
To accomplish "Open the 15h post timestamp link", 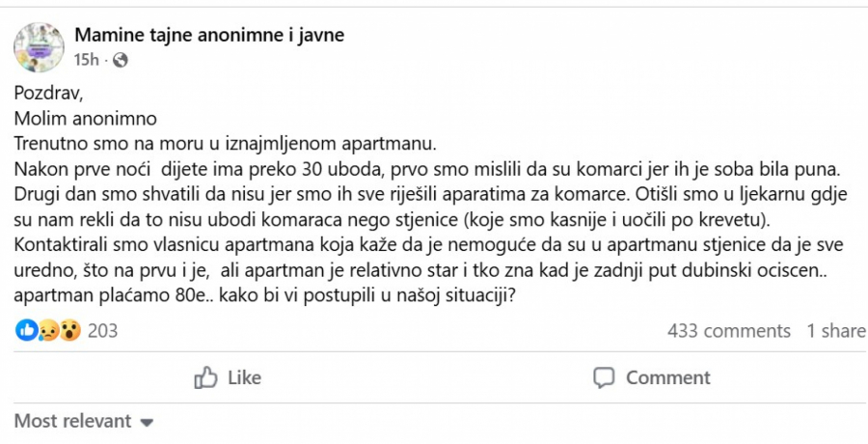I will [87, 60].
